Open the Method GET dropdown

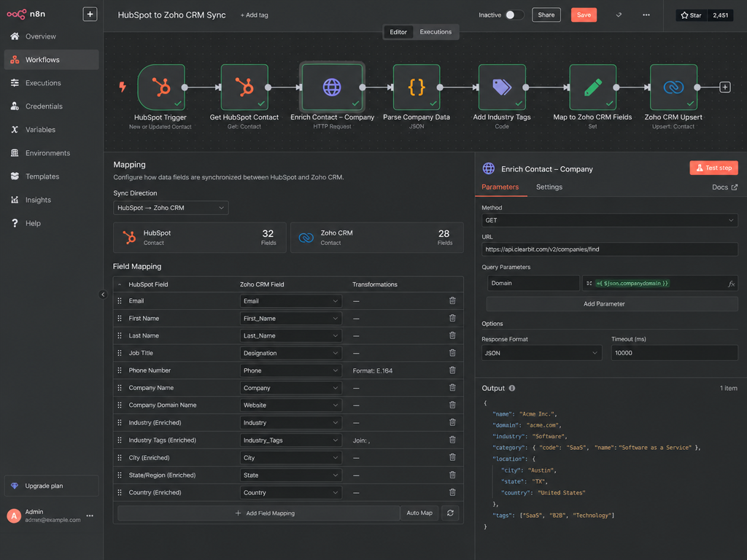point(609,220)
